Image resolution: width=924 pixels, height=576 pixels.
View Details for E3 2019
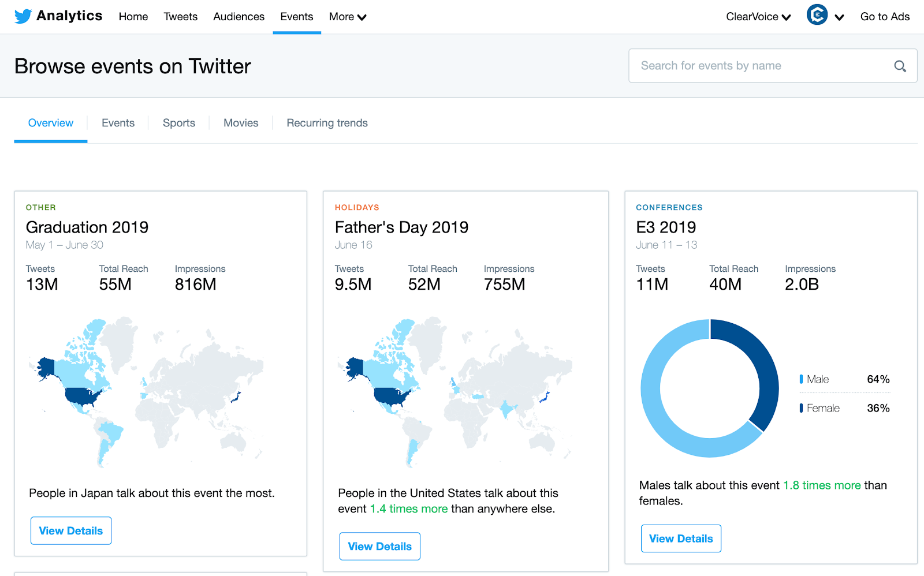click(681, 538)
